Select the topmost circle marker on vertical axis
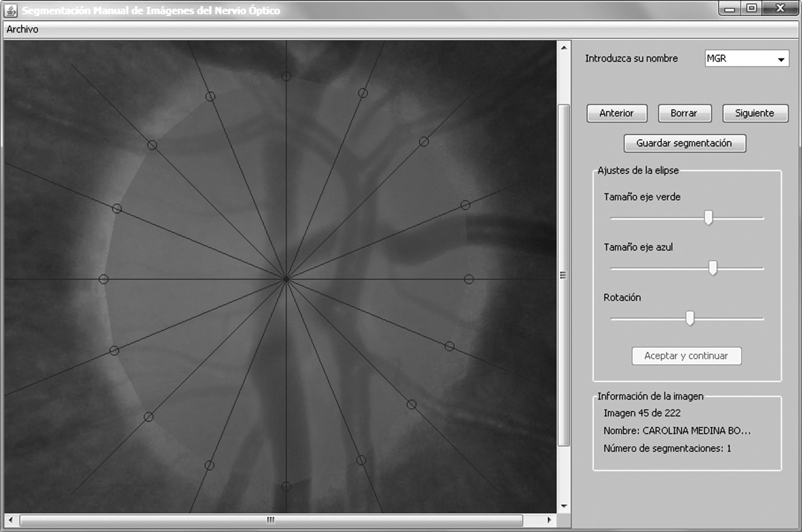Image resolution: width=802 pixels, height=532 pixels. (286, 76)
